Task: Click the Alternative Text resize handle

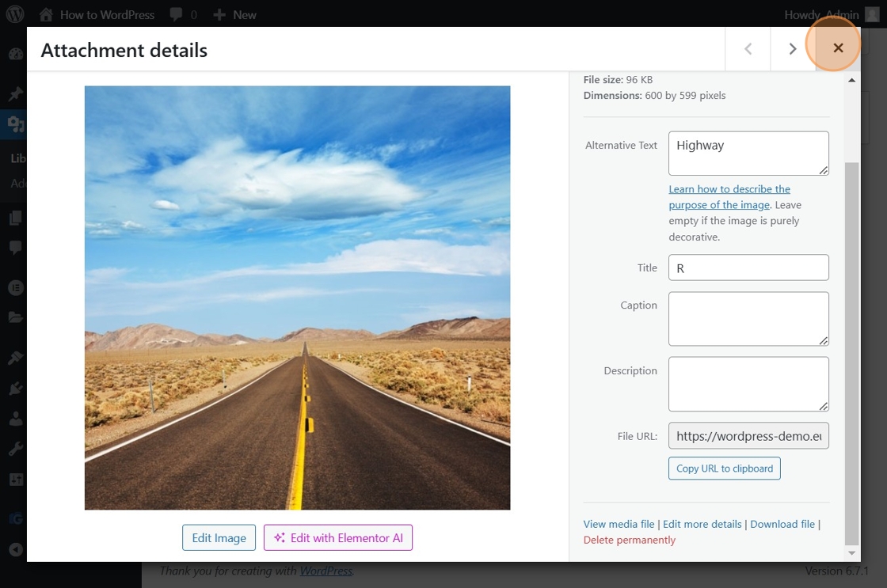Action: coord(824,170)
